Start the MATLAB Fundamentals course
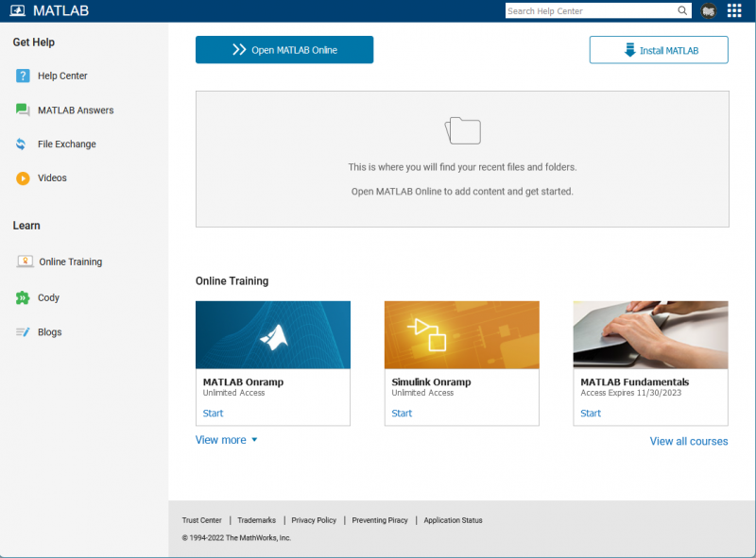 pos(591,413)
